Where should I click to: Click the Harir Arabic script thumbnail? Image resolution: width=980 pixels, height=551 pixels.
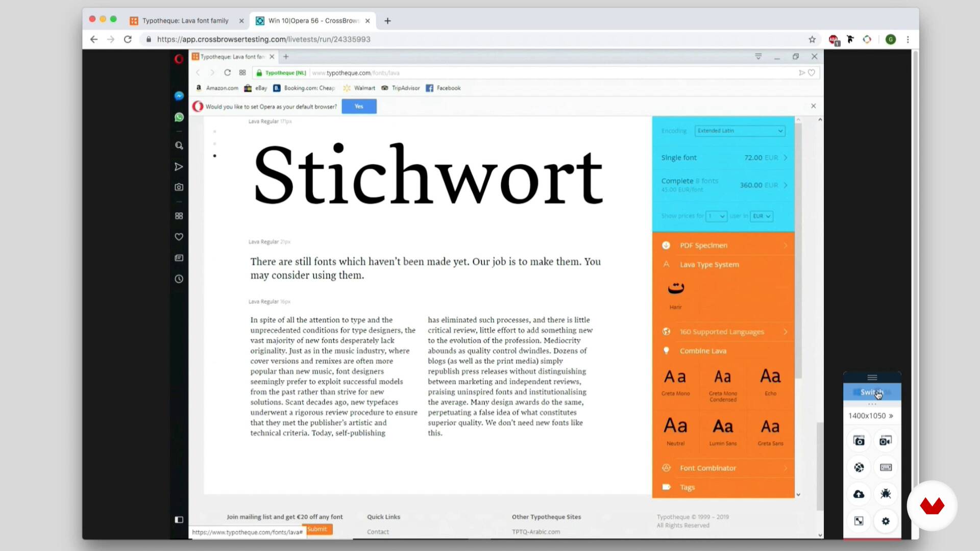click(x=676, y=295)
